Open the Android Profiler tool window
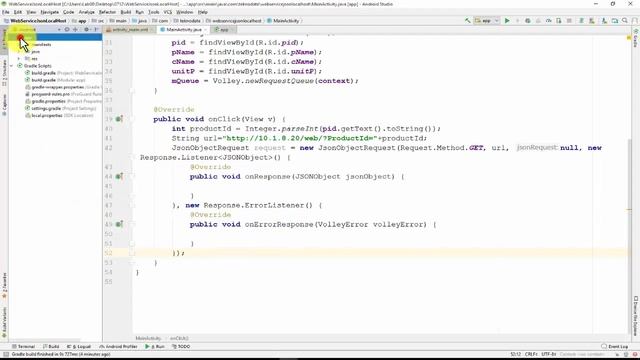This screenshot has height=360, width=640. click(x=118, y=347)
